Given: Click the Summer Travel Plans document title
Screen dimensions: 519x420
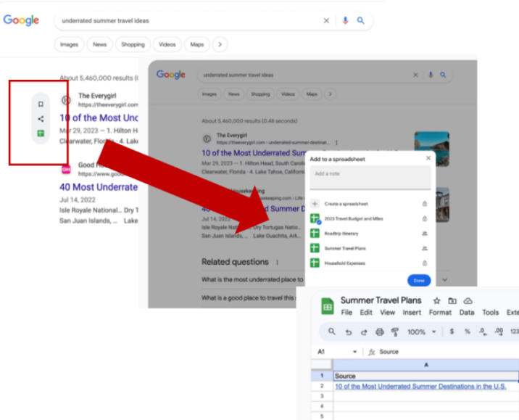Looking at the screenshot, I should [x=381, y=300].
